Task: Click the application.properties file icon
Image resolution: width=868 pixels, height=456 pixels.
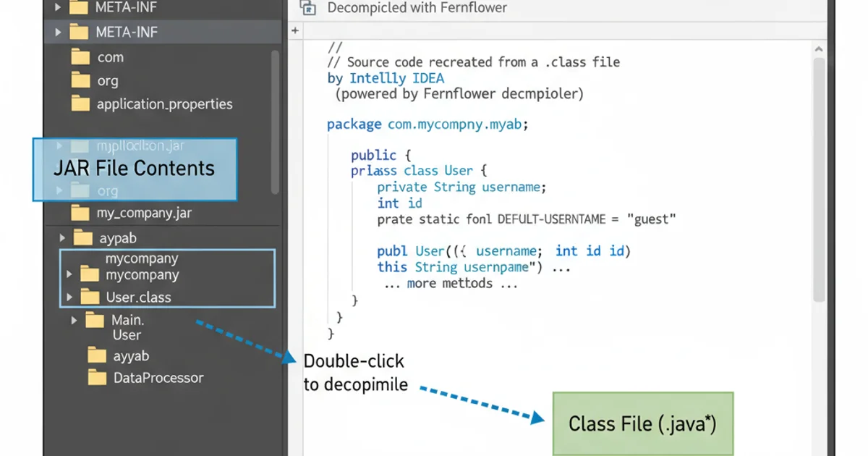Action: click(x=81, y=104)
